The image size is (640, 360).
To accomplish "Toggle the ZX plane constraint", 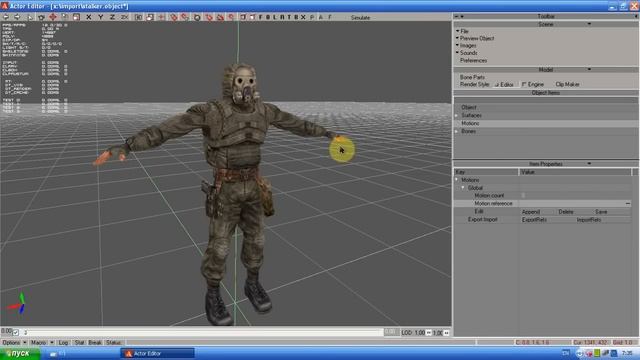I will pyautogui.click(x=124, y=17).
